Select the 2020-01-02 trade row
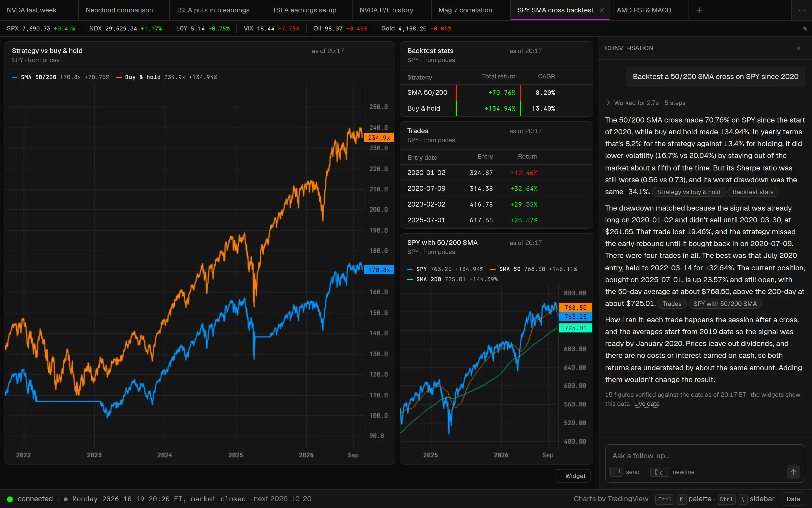 (x=496, y=173)
